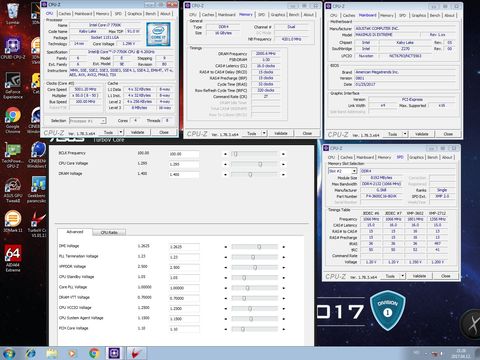The image size is (480, 360).
Task: Click Validate in the CPU-Z Mainboard window
Action: click(x=421, y=134)
